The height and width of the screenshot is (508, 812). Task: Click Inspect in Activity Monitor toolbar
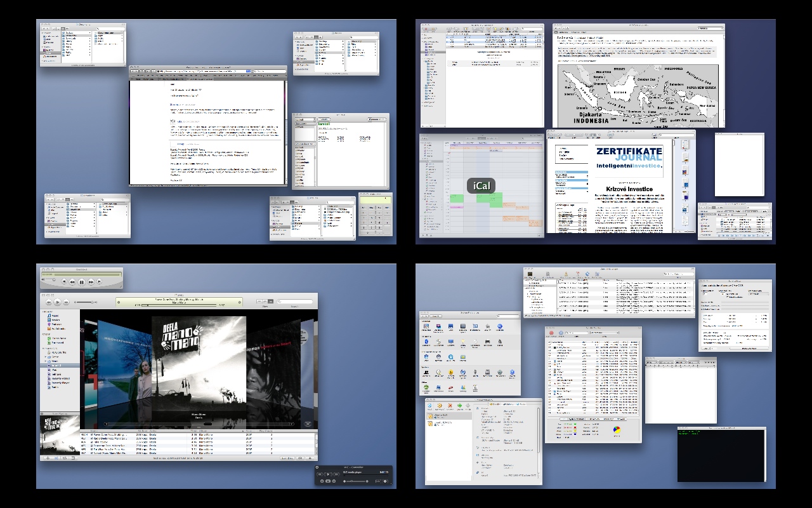561,334
